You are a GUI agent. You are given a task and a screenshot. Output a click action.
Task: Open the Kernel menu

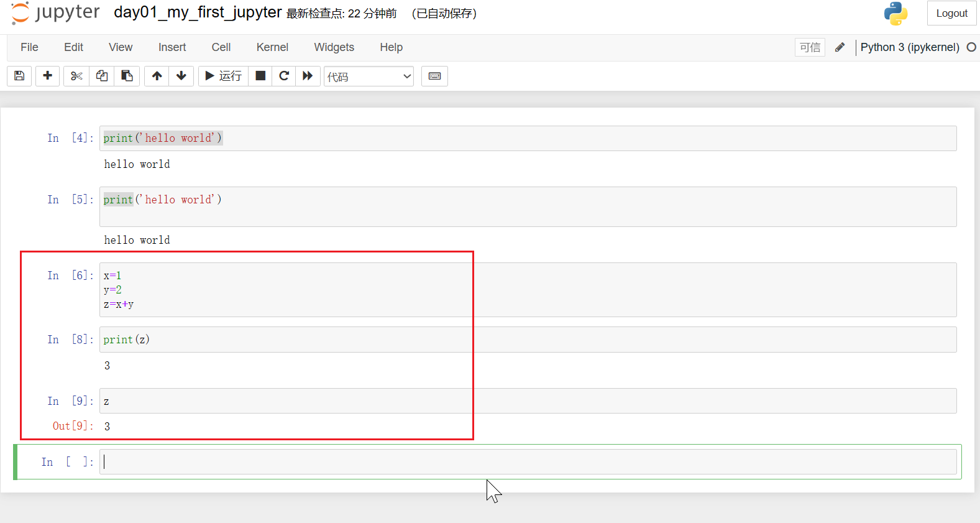pyautogui.click(x=272, y=47)
